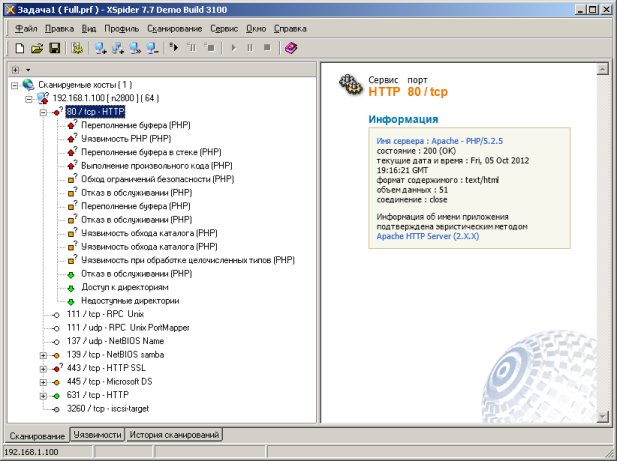This screenshot has height=461, width=617.
Task: Click the info pane scrollbar up arrow
Action: pos(602,69)
